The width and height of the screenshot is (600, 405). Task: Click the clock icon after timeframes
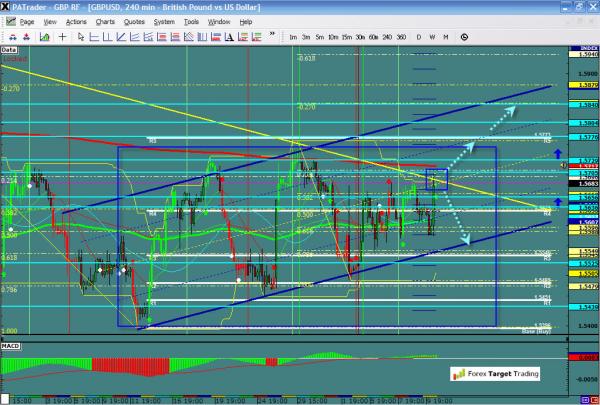coord(463,37)
